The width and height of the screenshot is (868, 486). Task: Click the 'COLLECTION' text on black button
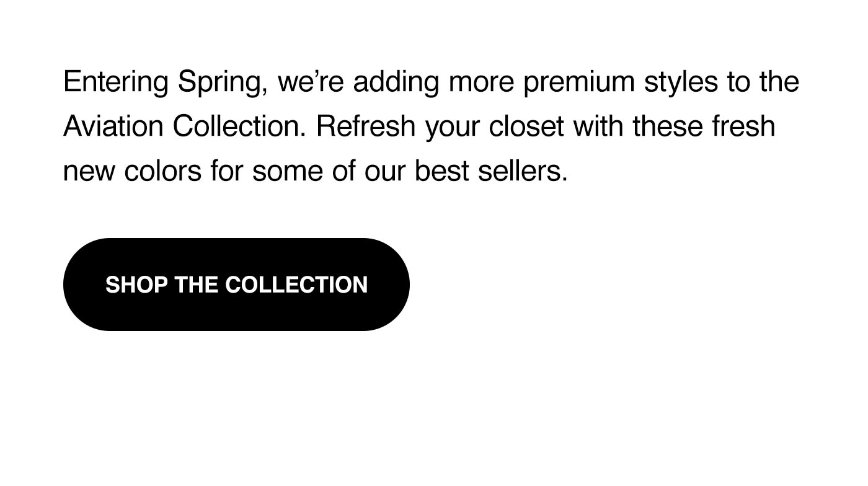coord(296,285)
